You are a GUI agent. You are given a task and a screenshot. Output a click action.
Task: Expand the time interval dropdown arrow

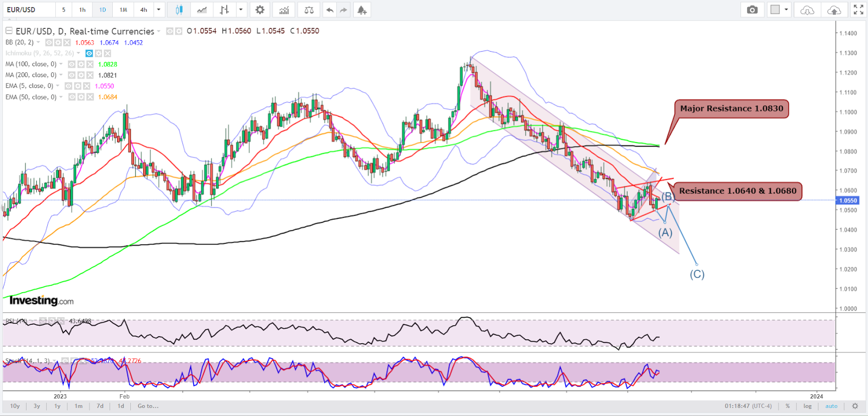coord(158,10)
